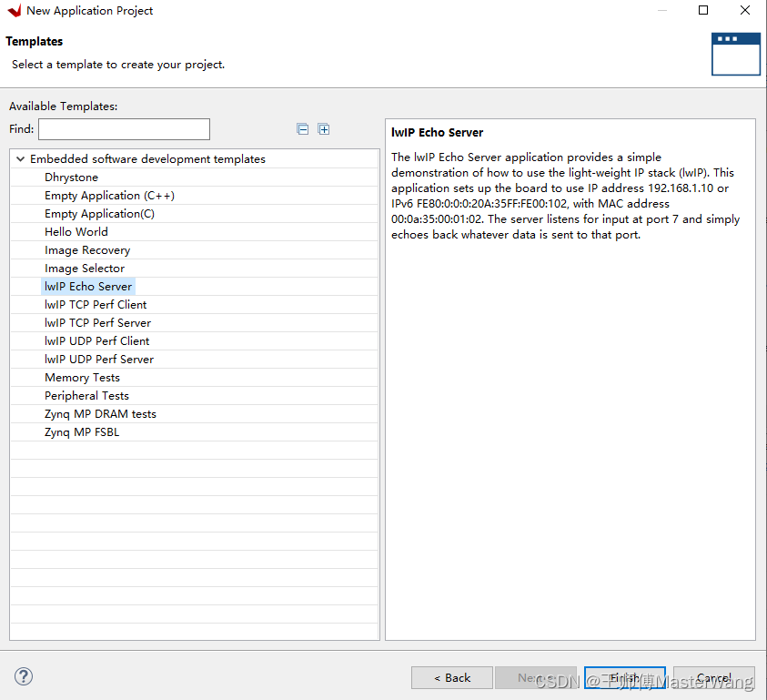The width and height of the screenshot is (767, 700).
Task: Focus the Find text field
Action: click(x=125, y=129)
